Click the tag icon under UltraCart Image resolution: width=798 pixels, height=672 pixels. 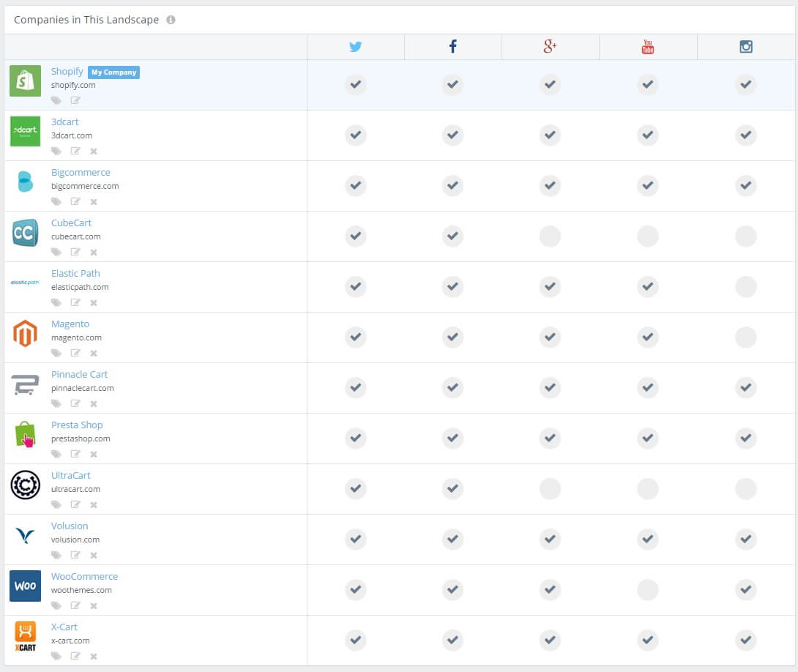click(56, 504)
